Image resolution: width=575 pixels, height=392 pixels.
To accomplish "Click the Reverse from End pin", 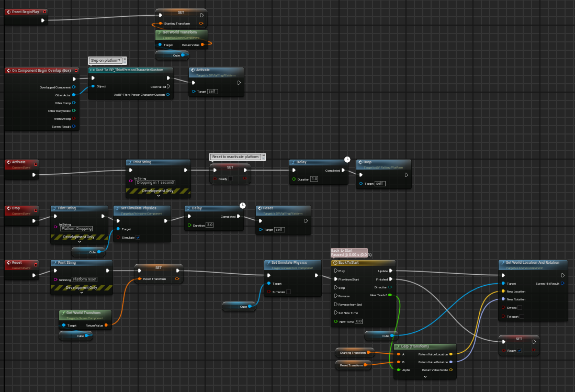I will tap(335, 305).
